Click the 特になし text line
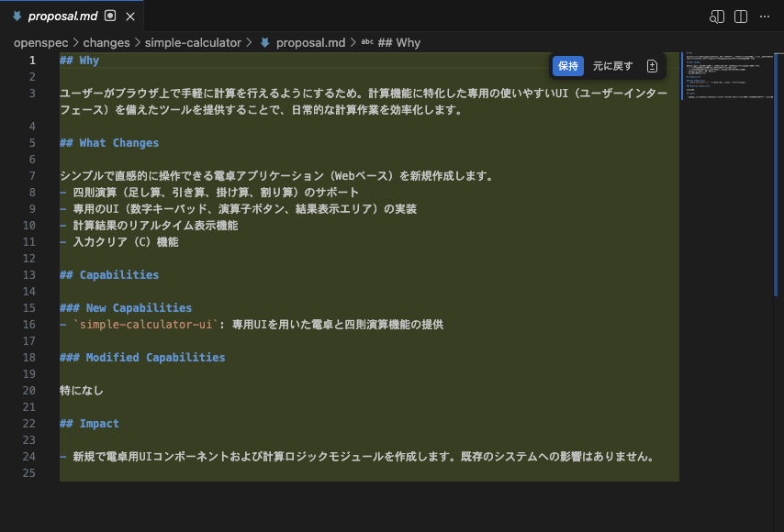This screenshot has width=784, height=532. (x=82, y=391)
